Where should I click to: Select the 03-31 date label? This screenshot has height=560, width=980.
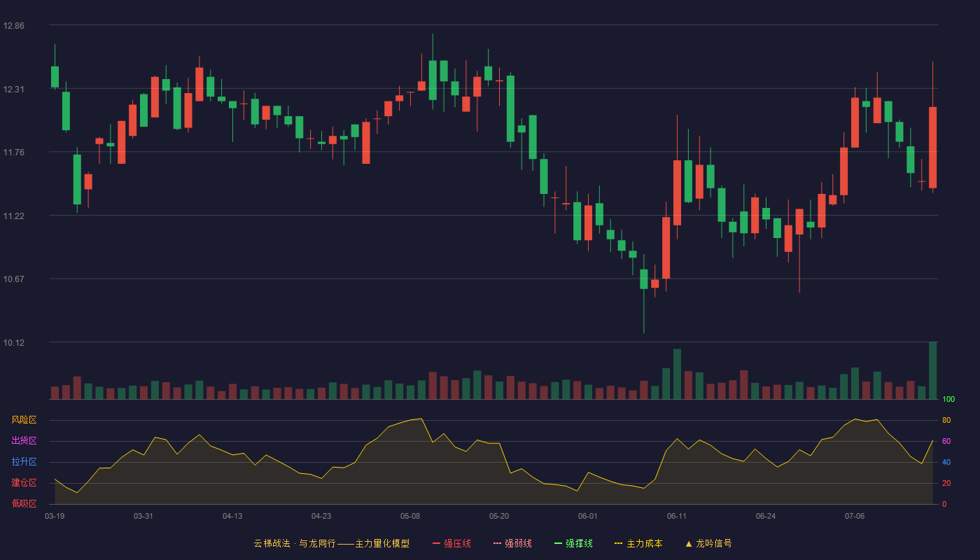[x=143, y=516]
